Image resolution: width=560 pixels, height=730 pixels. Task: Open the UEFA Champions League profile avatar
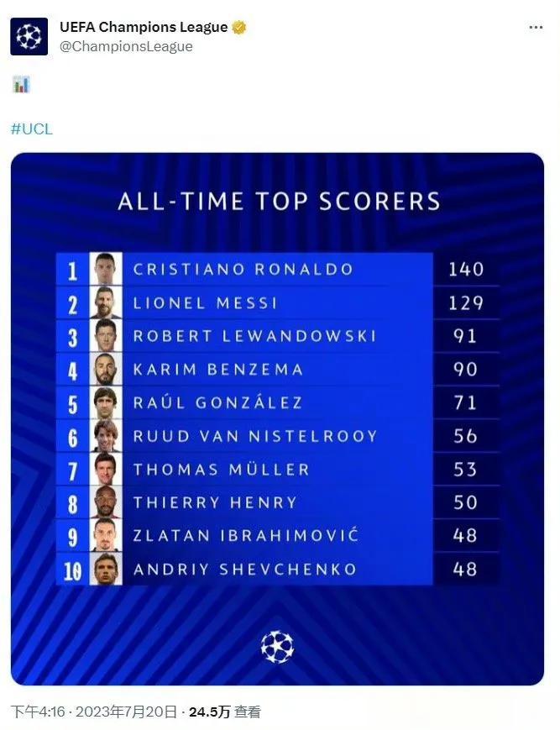click(x=29, y=36)
